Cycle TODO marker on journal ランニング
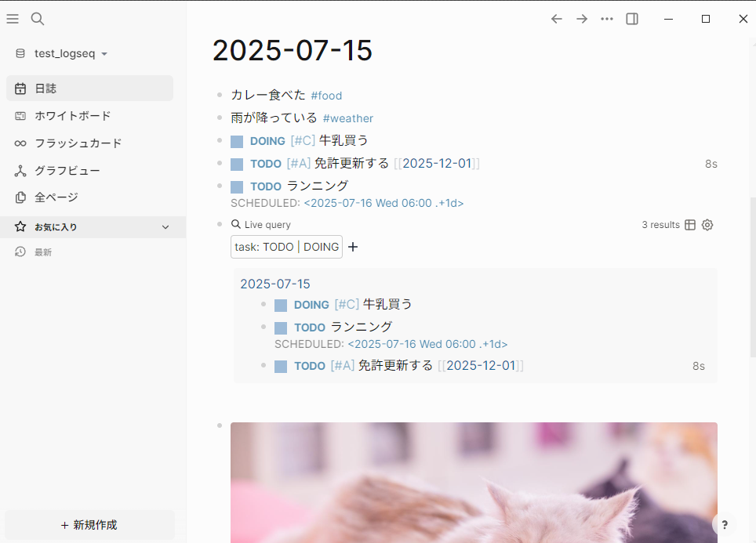The height and width of the screenshot is (543, 756). 266,186
